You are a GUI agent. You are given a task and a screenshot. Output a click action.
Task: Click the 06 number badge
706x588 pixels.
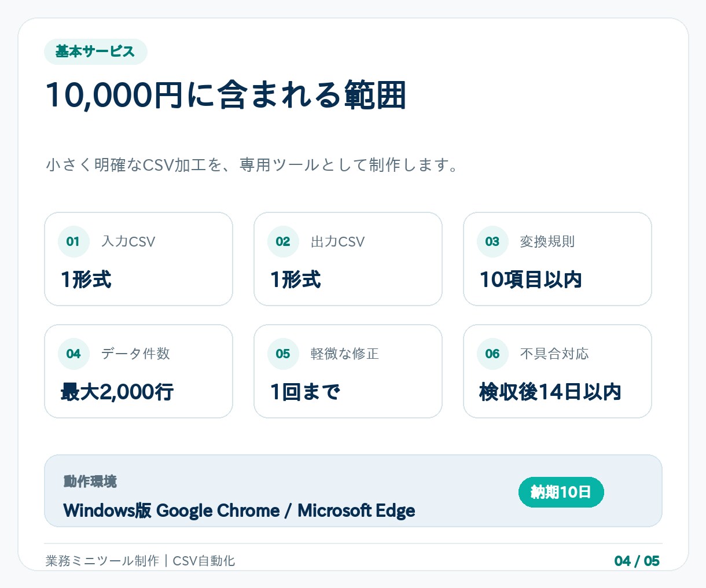(x=492, y=354)
